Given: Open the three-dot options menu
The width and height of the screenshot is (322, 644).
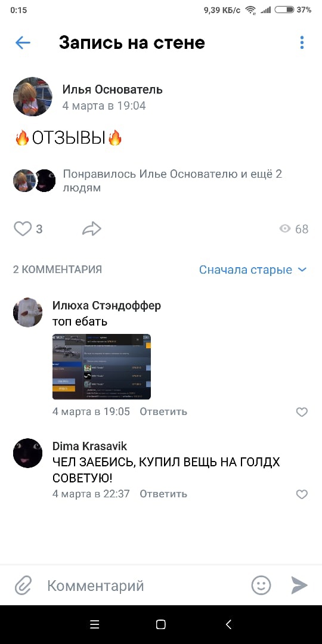Looking at the screenshot, I should click(x=302, y=42).
